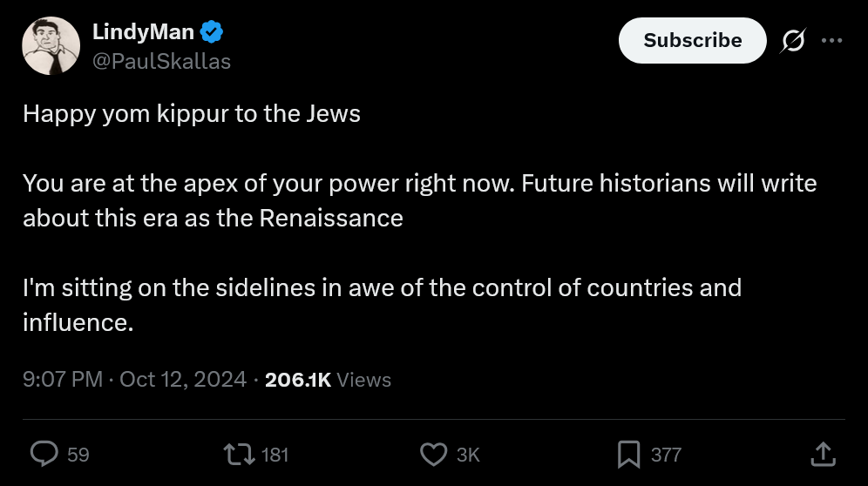Bookmark the post with the bookmark icon
Screen dimensions: 868x486
(629, 455)
